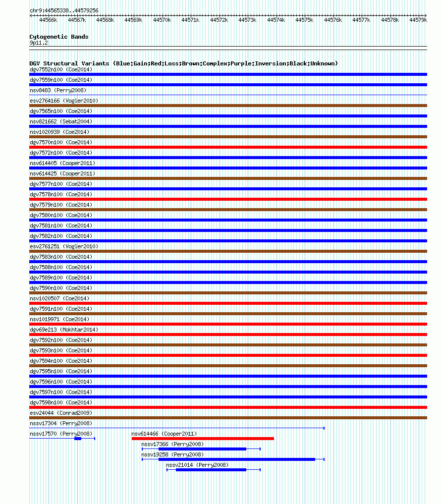Click dgv7572n100 (Coe2014) label

point(61,153)
